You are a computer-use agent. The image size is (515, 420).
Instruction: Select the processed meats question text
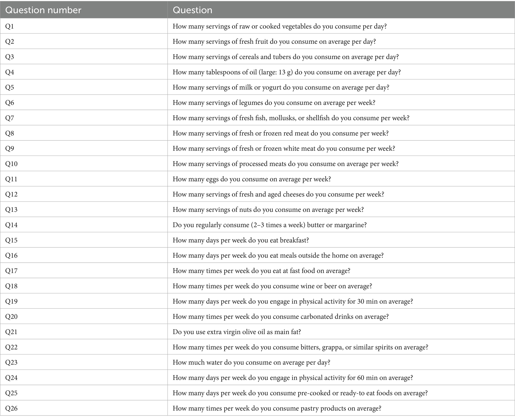click(x=285, y=164)
